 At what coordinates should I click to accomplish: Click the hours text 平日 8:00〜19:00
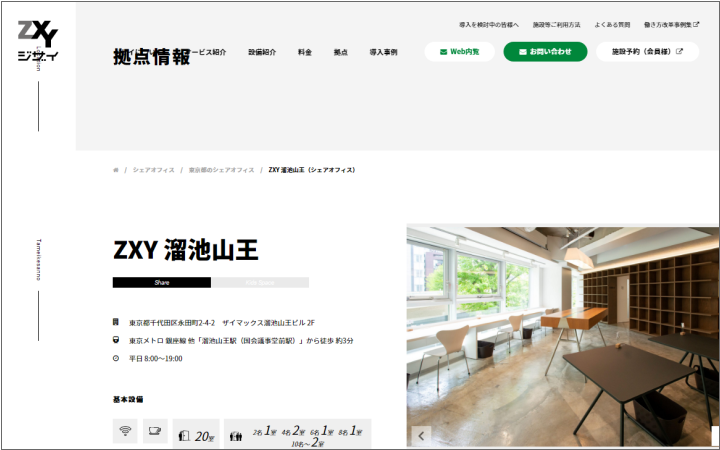pyautogui.click(x=156, y=359)
